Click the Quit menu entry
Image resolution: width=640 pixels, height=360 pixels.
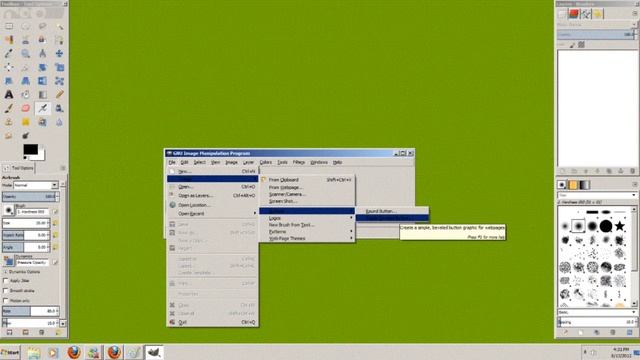212,322
